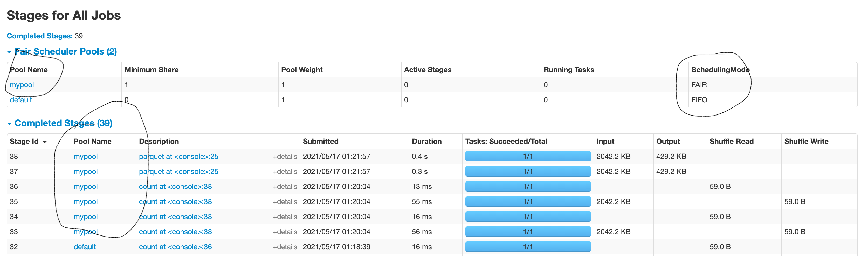This screenshot has height=256, width=868.
Task: Sort by the Duration column header
Action: coord(426,142)
